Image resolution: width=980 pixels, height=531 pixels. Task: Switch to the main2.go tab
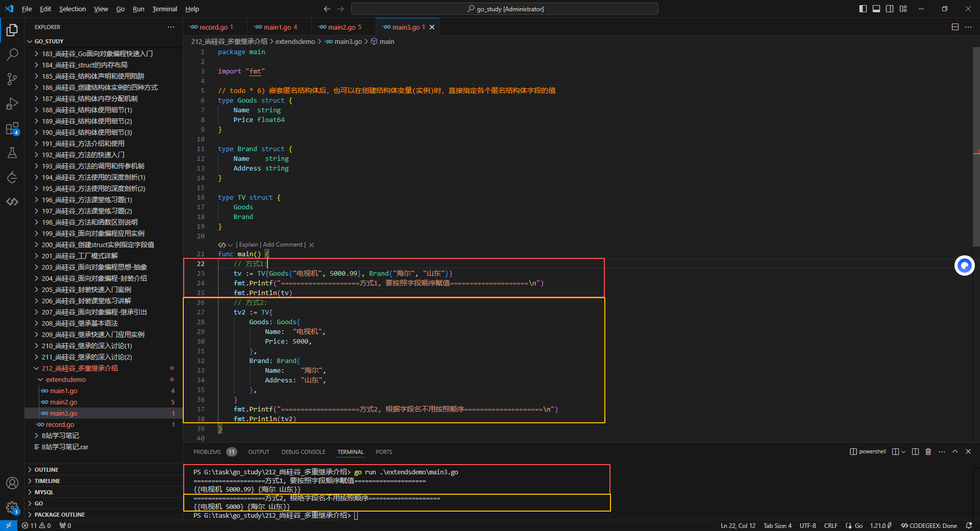(344, 27)
